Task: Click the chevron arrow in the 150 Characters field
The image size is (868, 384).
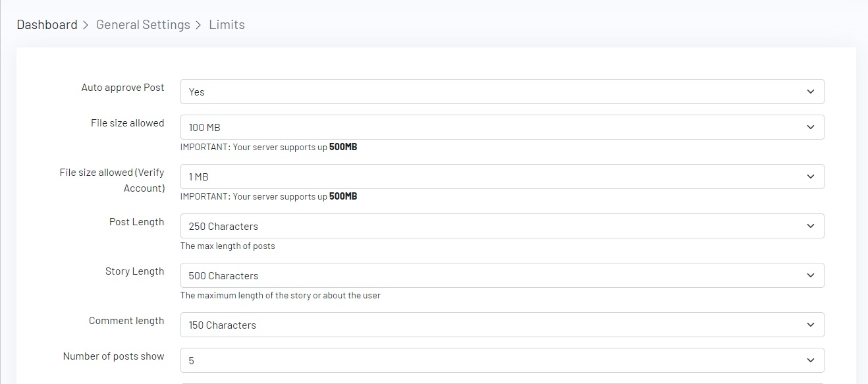Action: click(x=811, y=325)
